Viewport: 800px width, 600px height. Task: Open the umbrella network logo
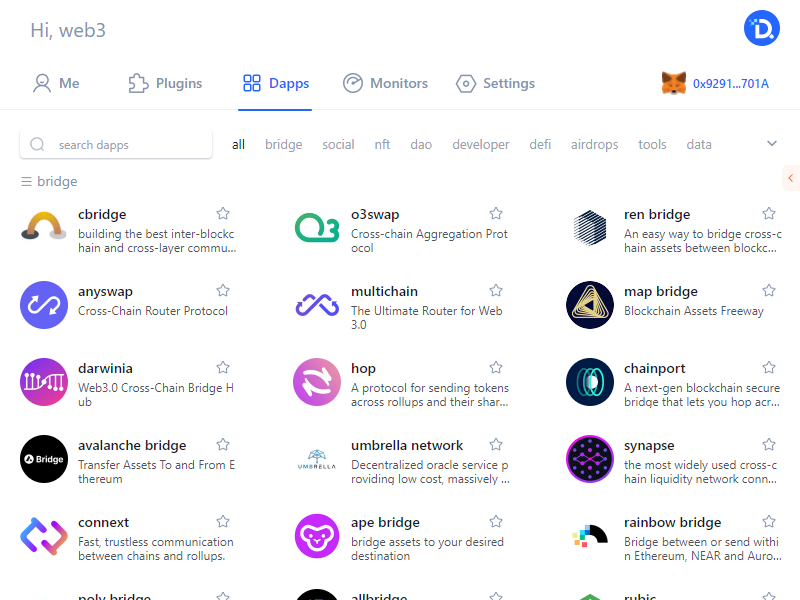(317, 459)
